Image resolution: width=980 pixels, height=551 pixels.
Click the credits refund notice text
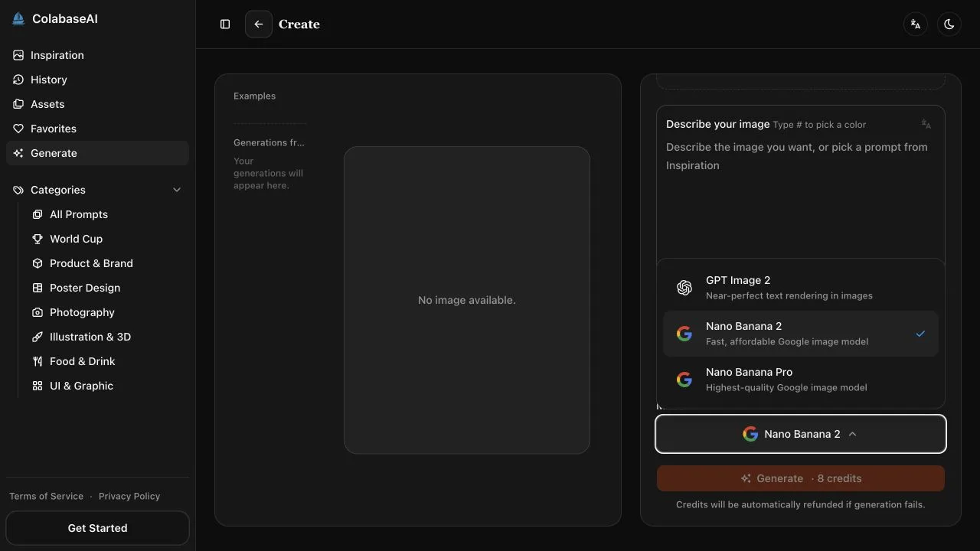click(x=801, y=504)
